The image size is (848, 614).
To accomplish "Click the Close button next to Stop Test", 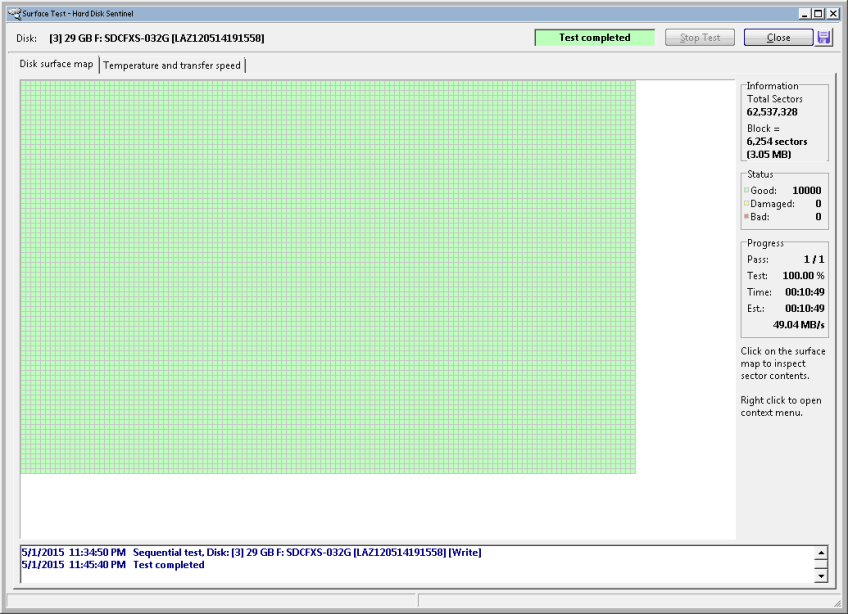I will (x=778, y=38).
